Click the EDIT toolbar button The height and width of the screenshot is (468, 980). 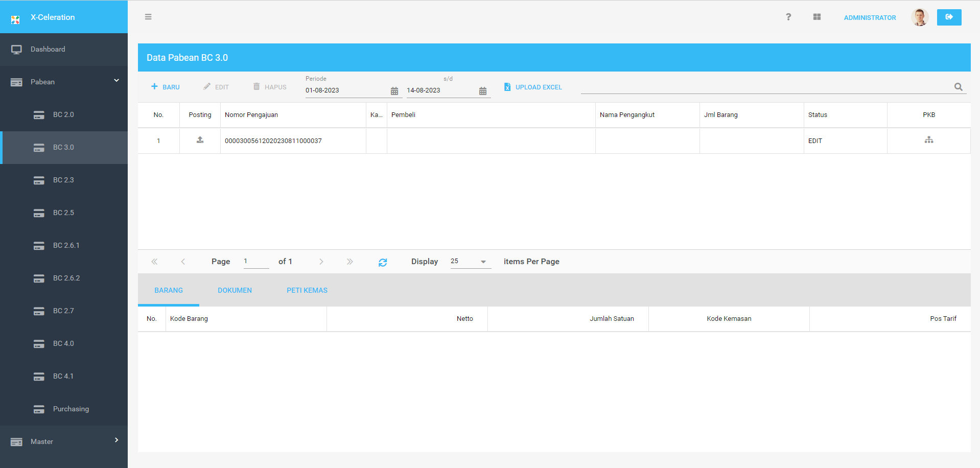tap(216, 87)
